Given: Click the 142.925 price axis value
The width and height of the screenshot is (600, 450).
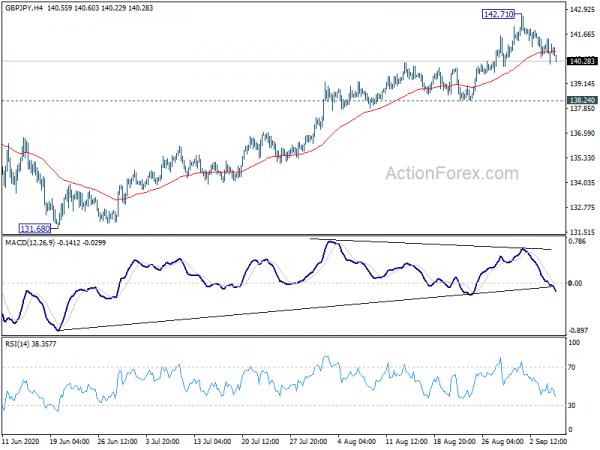Looking at the screenshot, I should (582, 9).
